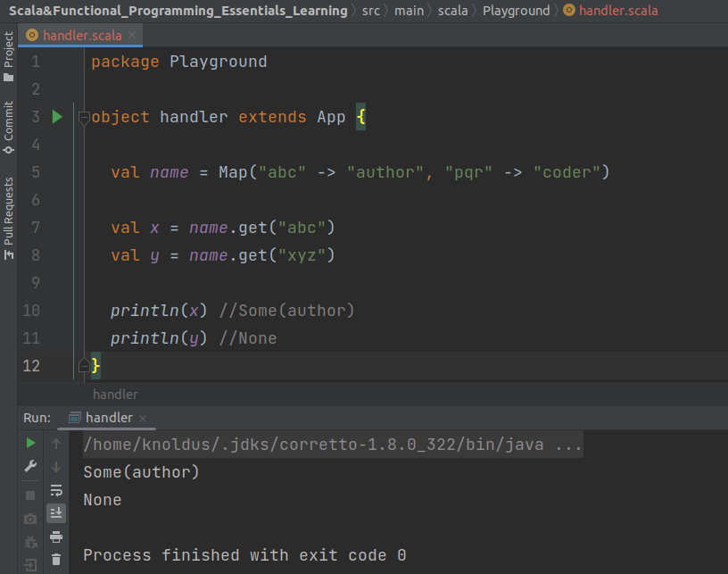Close the handler run tab
The height and width of the screenshot is (574, 728).
pyautogui.click(x=143, y=419)
